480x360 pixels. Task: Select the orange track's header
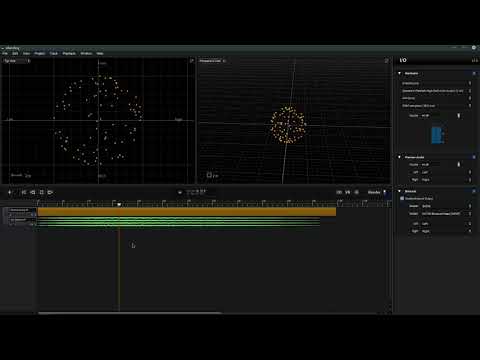click(x=19, y=212)
